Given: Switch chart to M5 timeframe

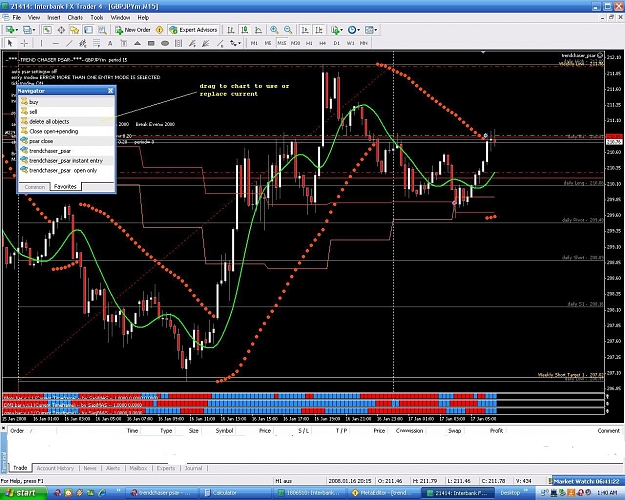Looking at the screenshot, I should click(268, 43).
